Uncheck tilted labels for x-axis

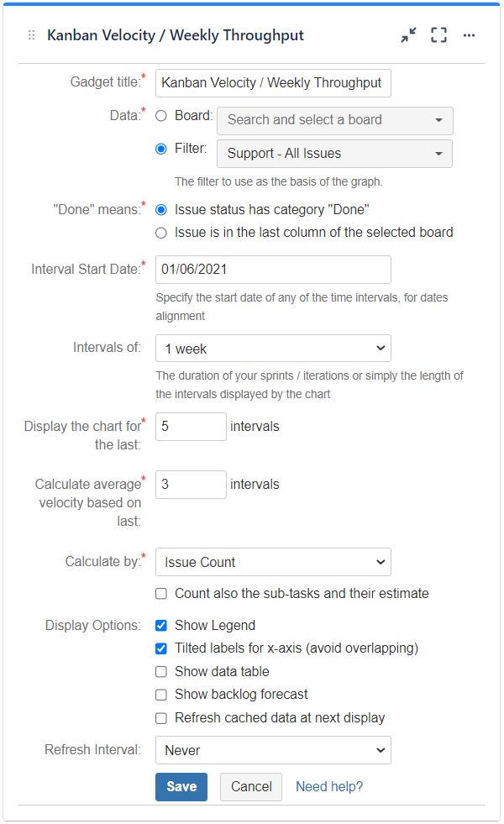160,648
